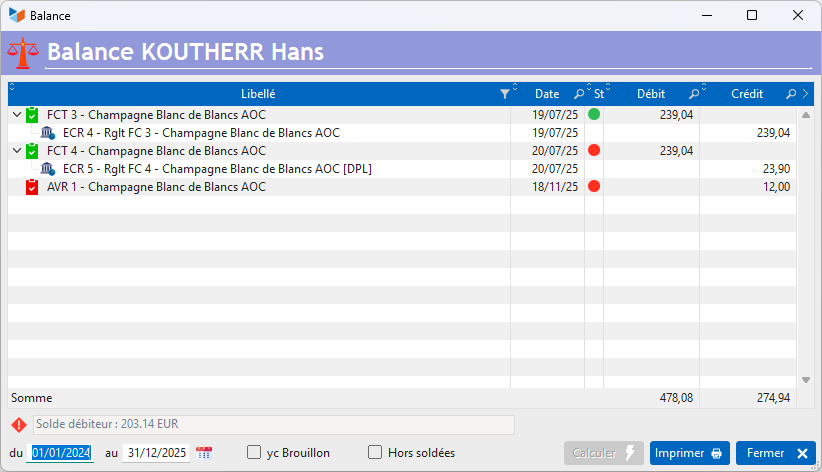
Task: Collapse the FCT 4 tree row
Action: (17, 151)
